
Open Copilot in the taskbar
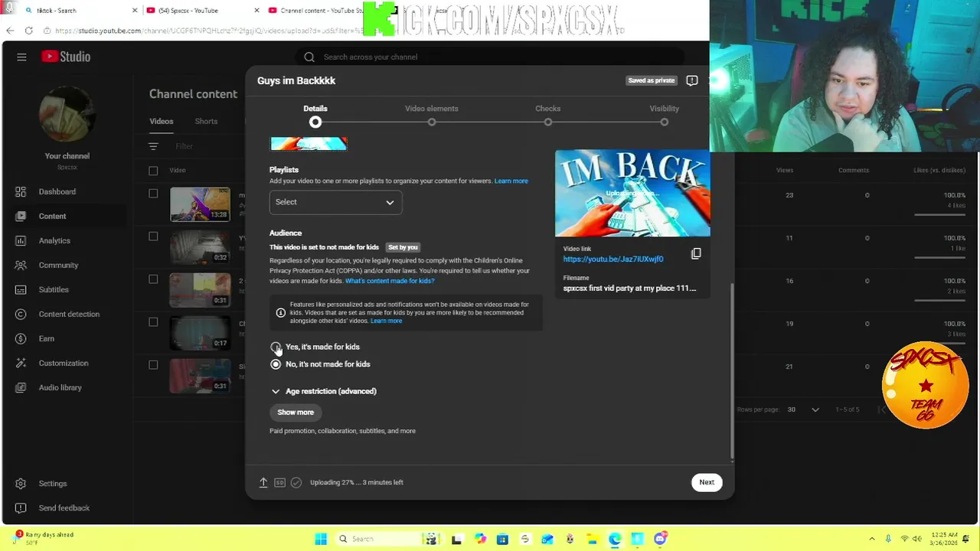click(x=480, y=539)
